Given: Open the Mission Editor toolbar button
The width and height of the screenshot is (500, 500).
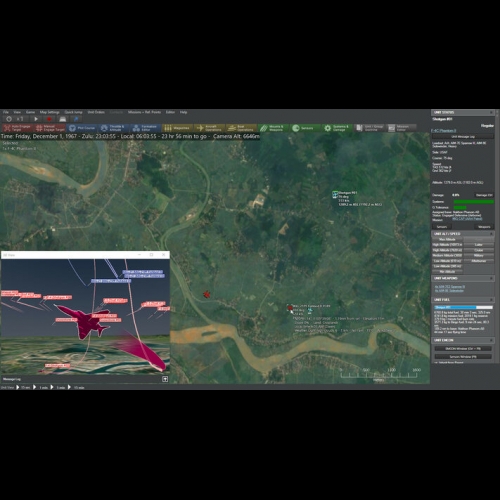Looking at the screenshot, I should tap(401, 128).
